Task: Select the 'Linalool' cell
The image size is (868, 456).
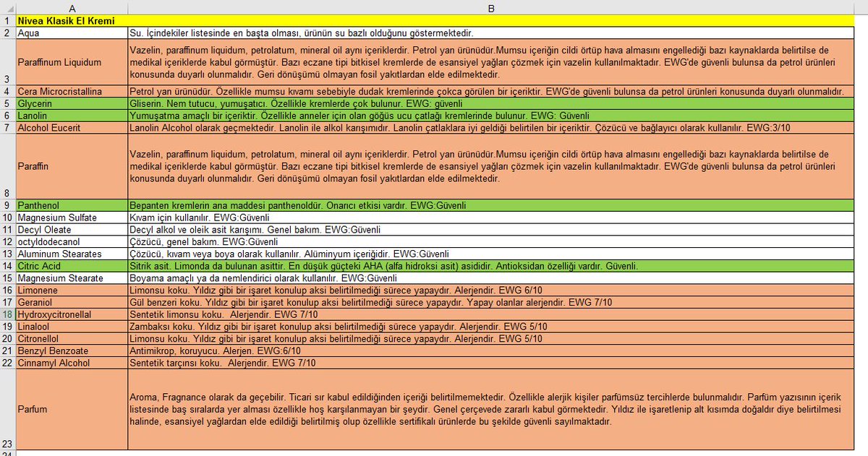Action: 71,327
